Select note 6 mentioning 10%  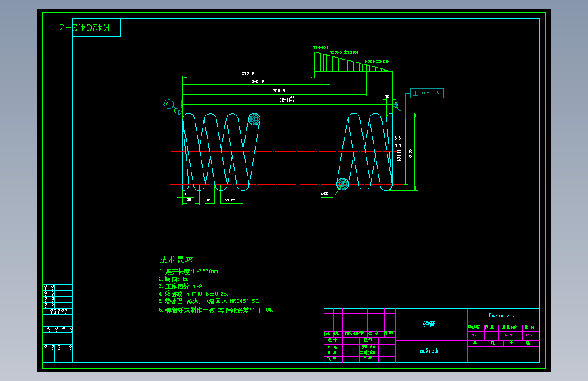(x=216, y=310)
